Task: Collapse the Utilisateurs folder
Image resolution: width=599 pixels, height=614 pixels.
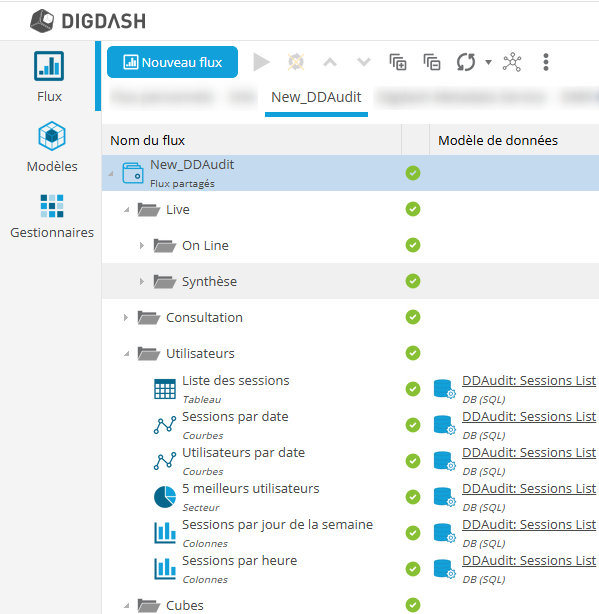Action: tap(126, 354)
